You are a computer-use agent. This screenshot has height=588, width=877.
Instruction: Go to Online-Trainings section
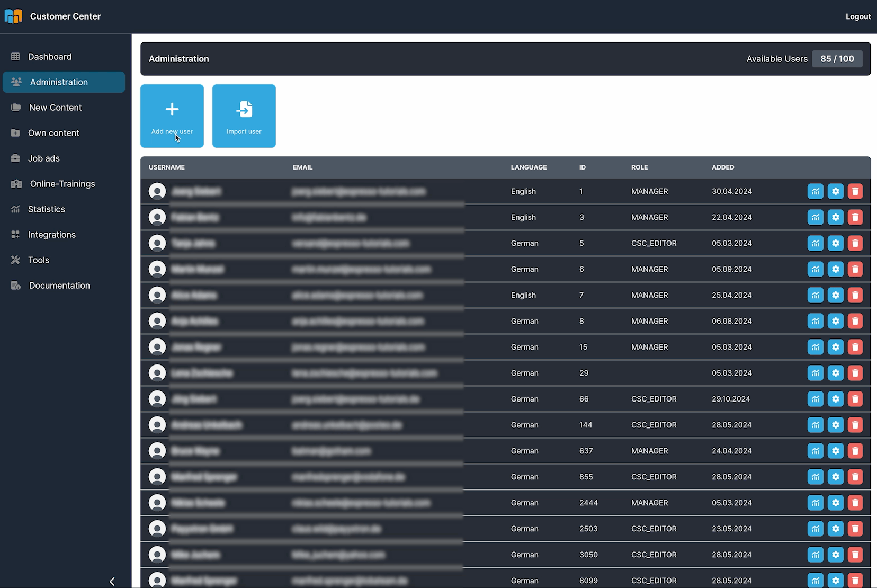62,184
